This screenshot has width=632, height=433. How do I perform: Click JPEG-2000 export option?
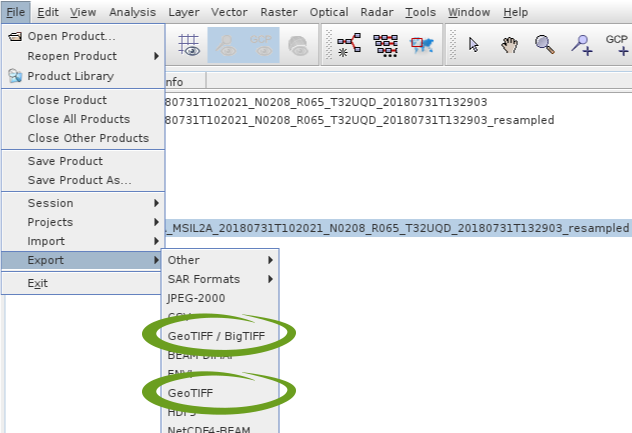196,298
